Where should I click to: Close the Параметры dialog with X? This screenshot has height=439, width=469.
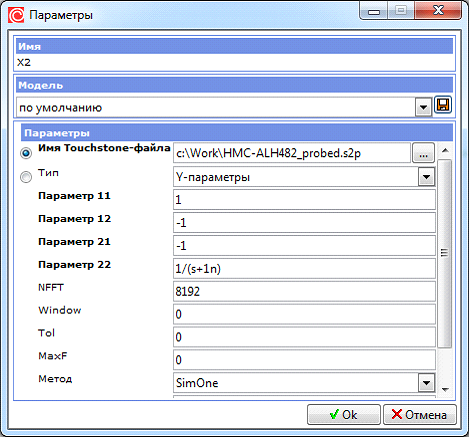point(438,11)
